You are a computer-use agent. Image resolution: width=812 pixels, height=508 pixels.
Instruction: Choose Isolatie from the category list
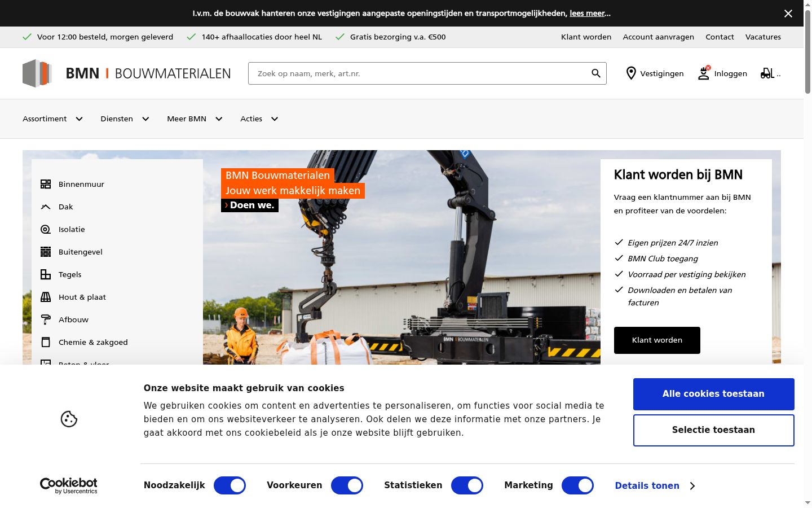coord(72,229)
